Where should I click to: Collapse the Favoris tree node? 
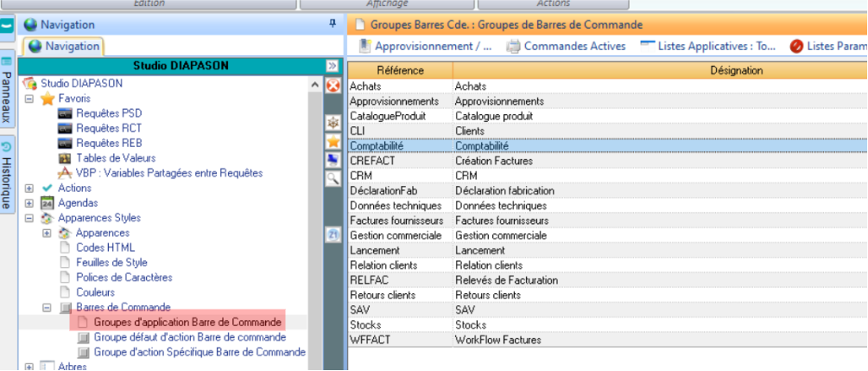[29, 99]
